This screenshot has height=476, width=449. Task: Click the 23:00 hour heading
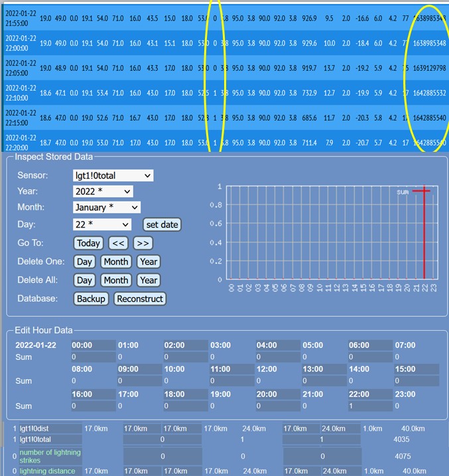coord(405,394)
